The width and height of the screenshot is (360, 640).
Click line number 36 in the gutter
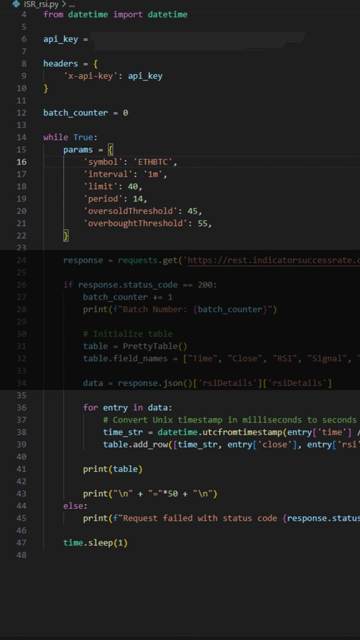(22, 407)
